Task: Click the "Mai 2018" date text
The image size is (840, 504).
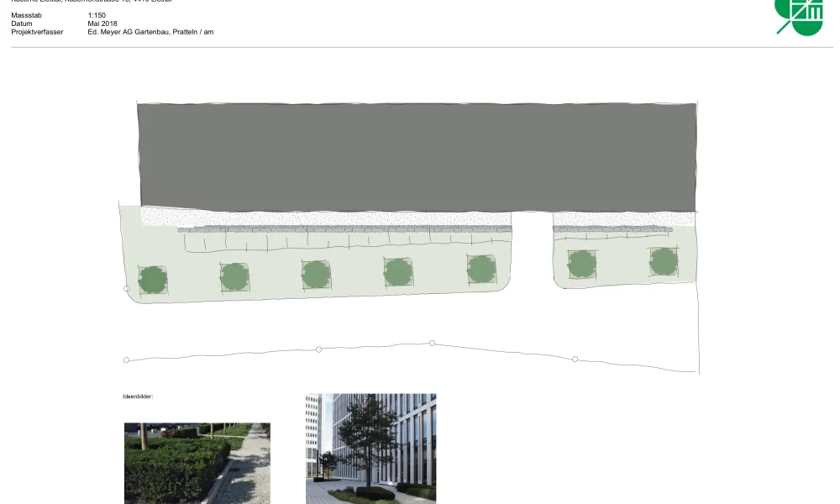Action: pyautogui.click(x=102, y=24)
